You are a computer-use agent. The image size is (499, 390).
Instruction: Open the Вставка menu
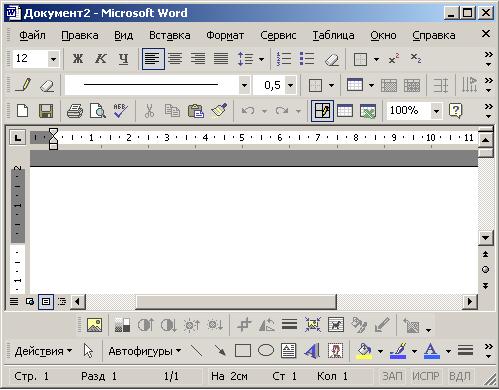point(170,35)
